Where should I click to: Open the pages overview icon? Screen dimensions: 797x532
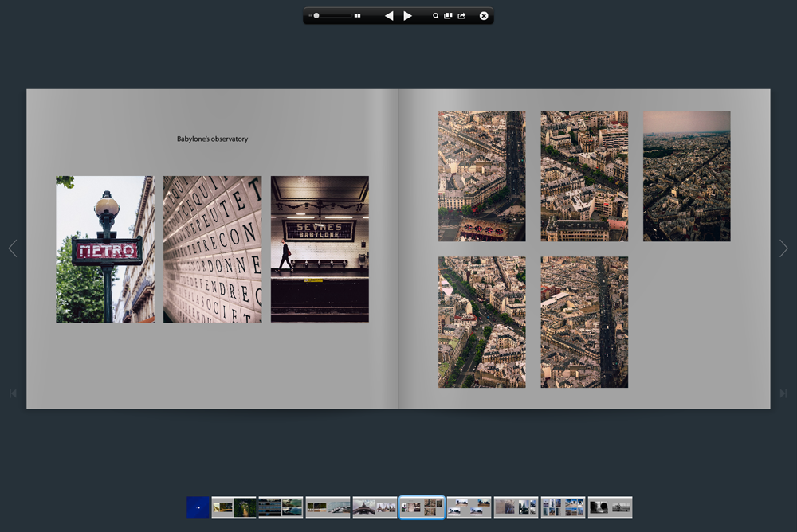click(x=448, y=16)
